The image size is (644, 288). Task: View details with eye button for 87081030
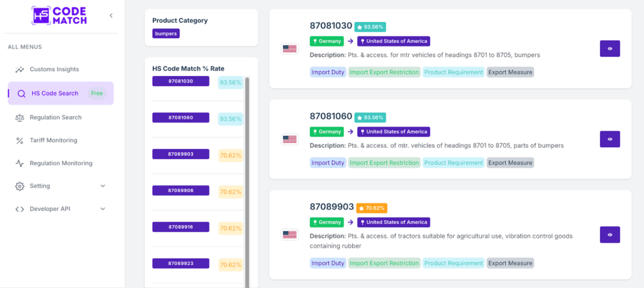609,48
